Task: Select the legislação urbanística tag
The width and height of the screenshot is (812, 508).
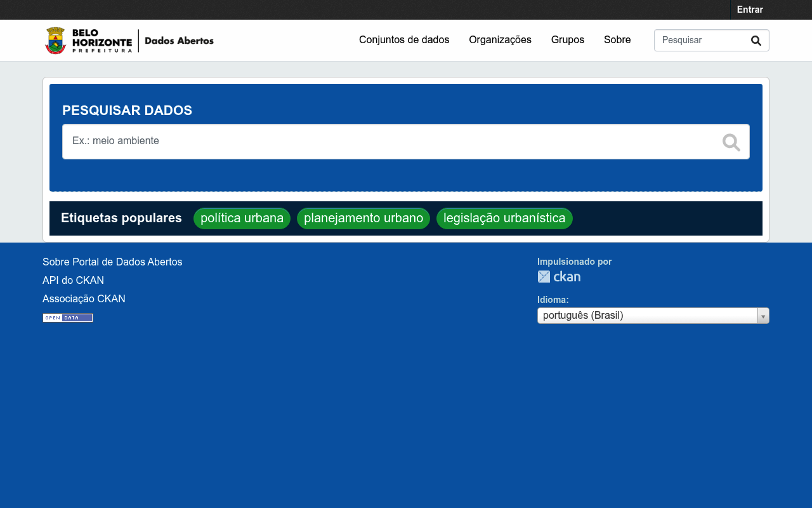Action: 504,218
